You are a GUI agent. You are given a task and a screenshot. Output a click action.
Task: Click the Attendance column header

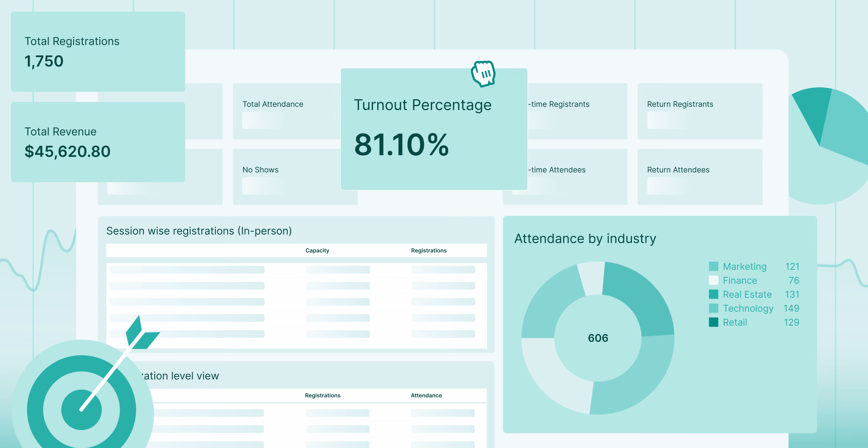426,395
